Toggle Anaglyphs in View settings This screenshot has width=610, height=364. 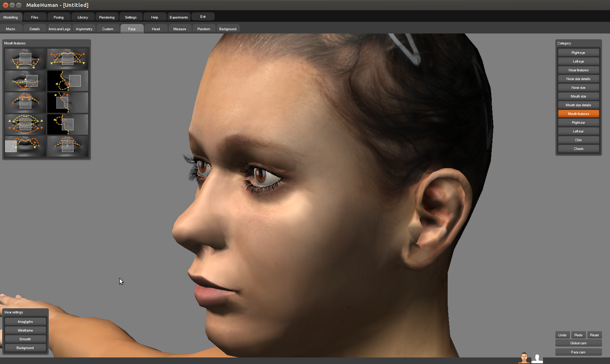25,322
